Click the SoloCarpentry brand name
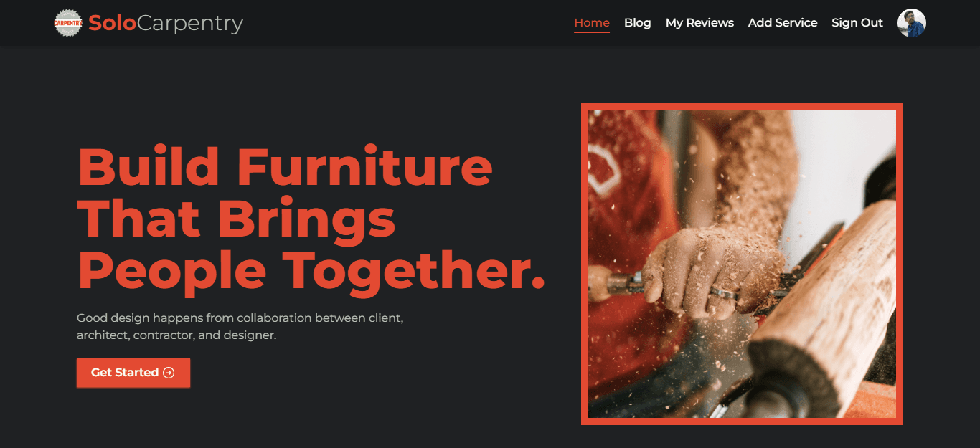This screenshot has height=448, width=980. [x=166, y=23]
